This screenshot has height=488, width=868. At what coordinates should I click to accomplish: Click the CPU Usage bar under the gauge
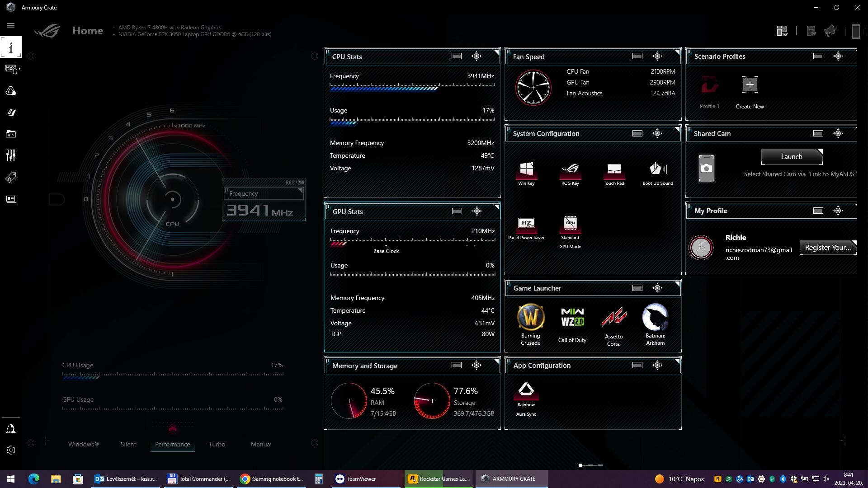point(173,376)
